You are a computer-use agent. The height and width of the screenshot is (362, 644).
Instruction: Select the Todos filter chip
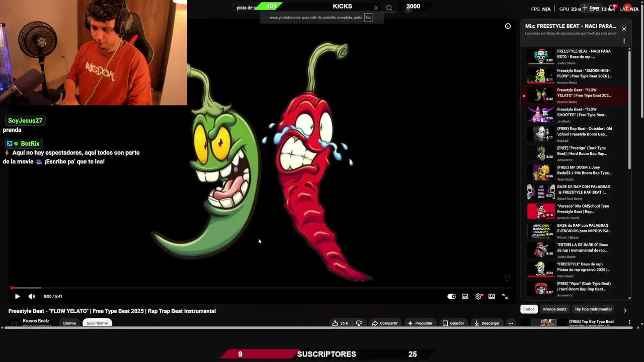click(529, 309)
